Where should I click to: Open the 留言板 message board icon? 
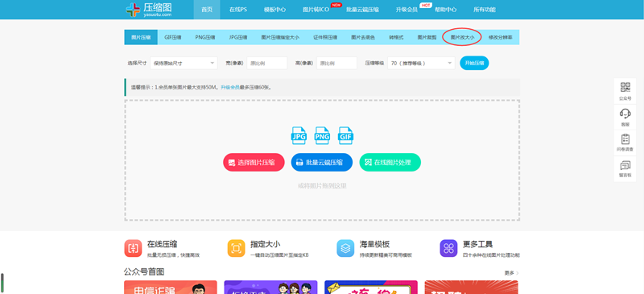(625, 165)
